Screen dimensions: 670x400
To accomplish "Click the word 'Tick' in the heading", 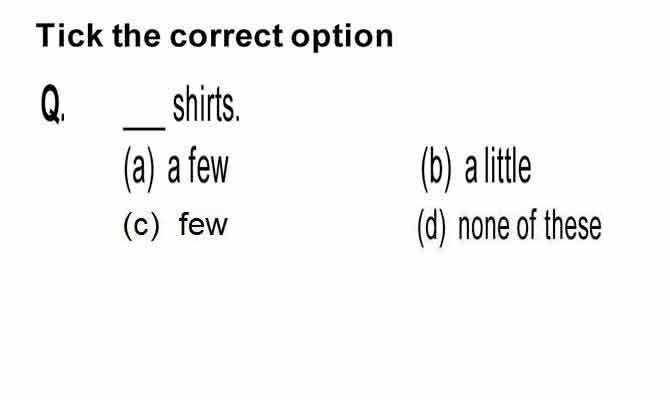I will pyautogui.click(x=70, y=35).
